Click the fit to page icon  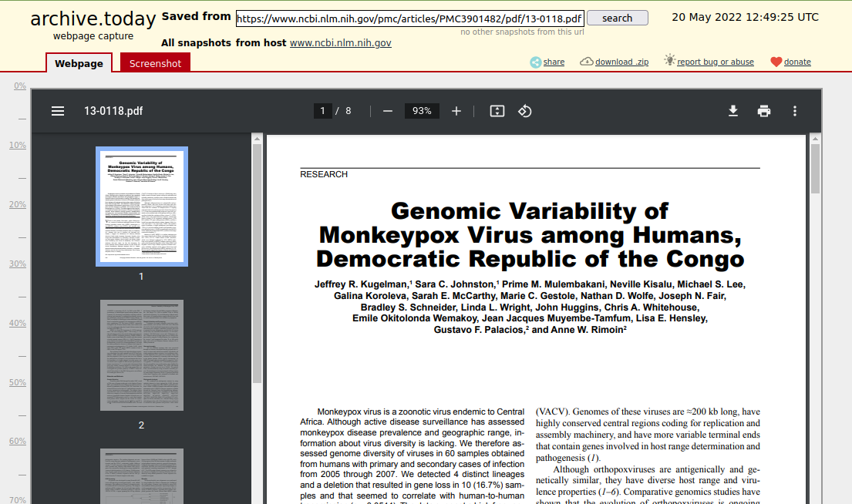[497, 111]
